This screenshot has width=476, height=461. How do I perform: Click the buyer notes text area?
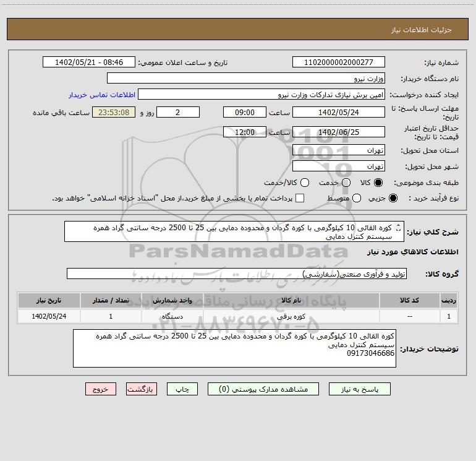[x=234, y=348]
